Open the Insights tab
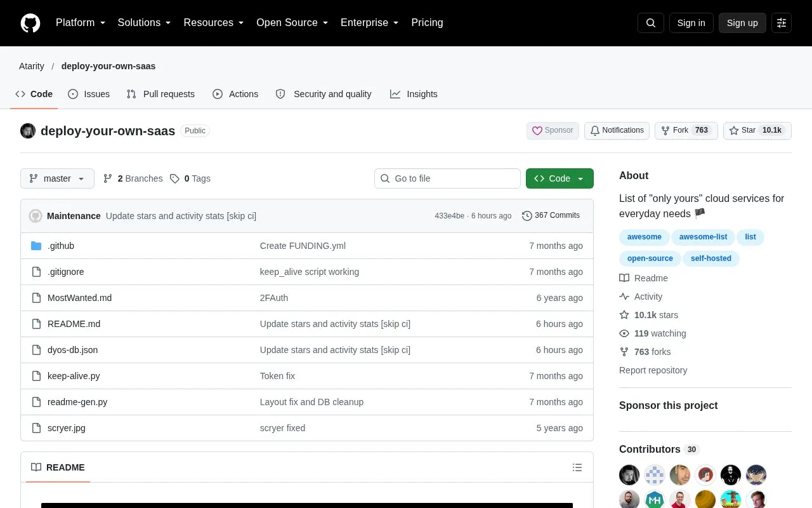Viewport: 812px width, 508px height. tap(414, 94)
